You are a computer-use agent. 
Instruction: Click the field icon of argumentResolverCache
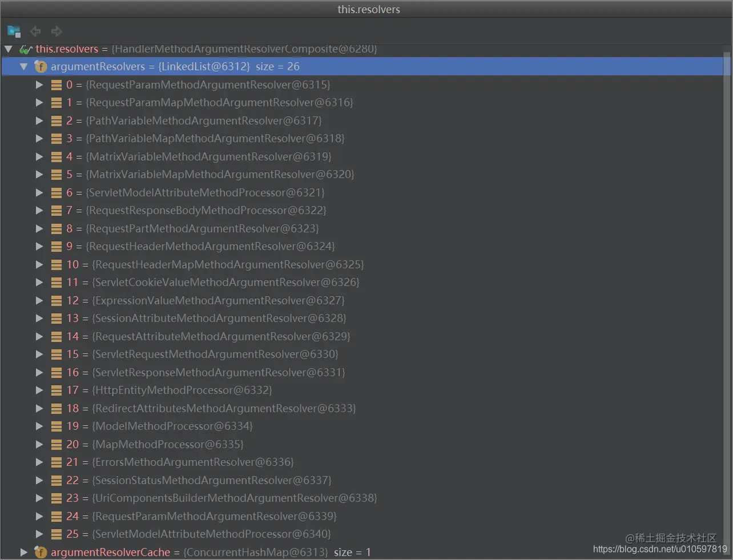pos(41,552)
